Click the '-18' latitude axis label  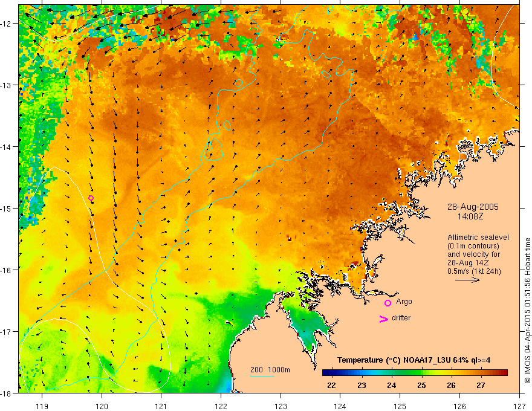pyautogui.click(x=6, y=393)
